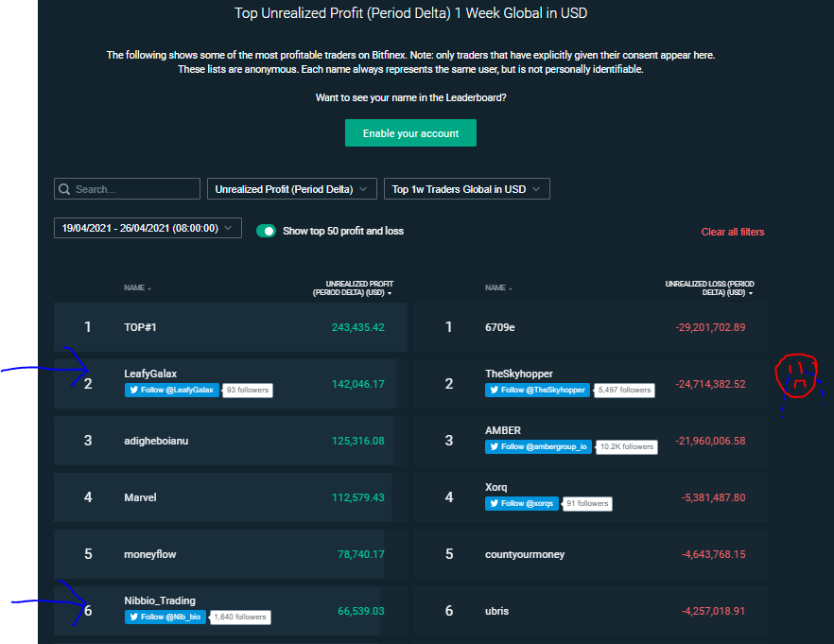Select the ubris trader name

[496, 611]
